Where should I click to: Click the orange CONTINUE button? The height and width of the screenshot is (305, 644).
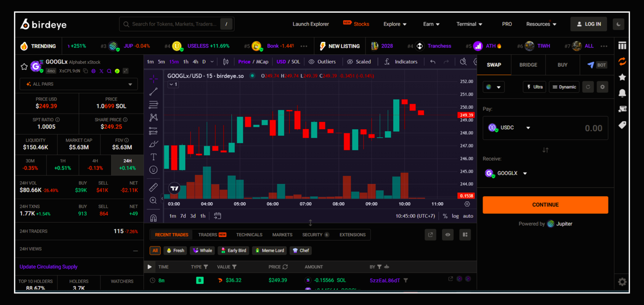[x=545, y=205]
